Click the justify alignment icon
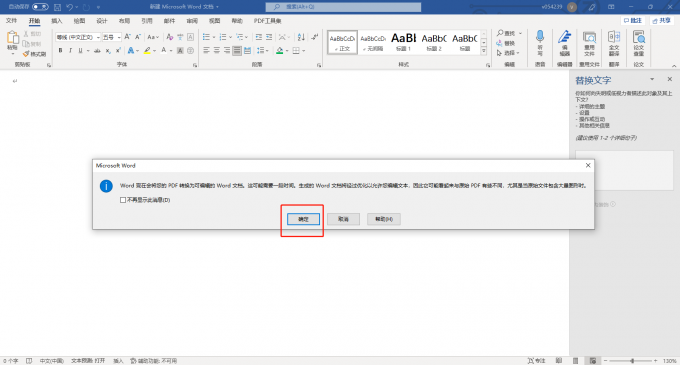680x365 pixels. click(x=237, y=51)
